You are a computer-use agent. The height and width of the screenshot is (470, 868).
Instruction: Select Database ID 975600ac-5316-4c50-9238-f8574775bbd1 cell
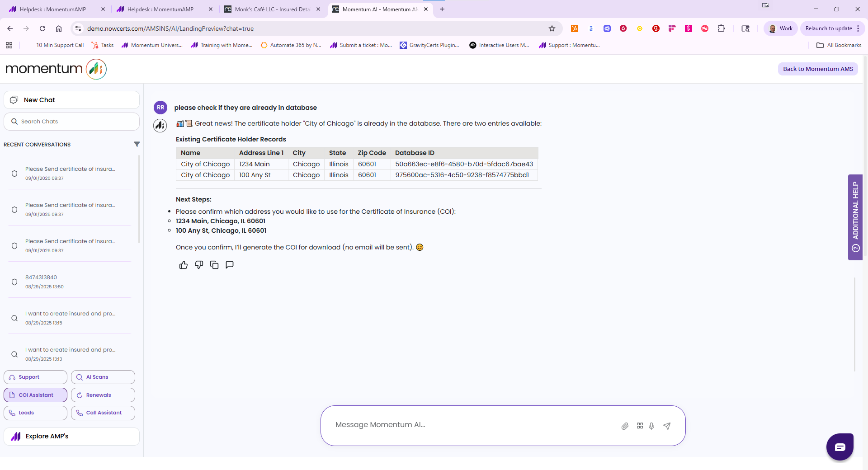(464, 175)
